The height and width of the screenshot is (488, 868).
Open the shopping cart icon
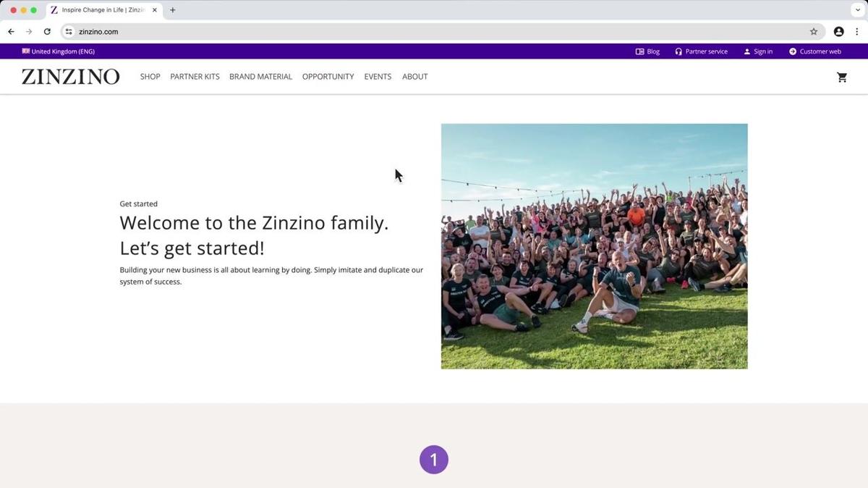click(841, 77)
